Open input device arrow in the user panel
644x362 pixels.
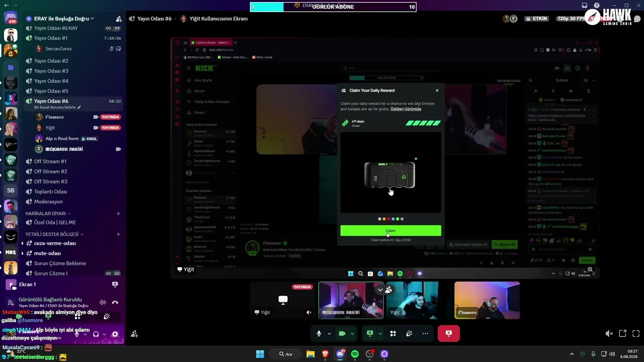pyautogui.click(x=84, y=334)
